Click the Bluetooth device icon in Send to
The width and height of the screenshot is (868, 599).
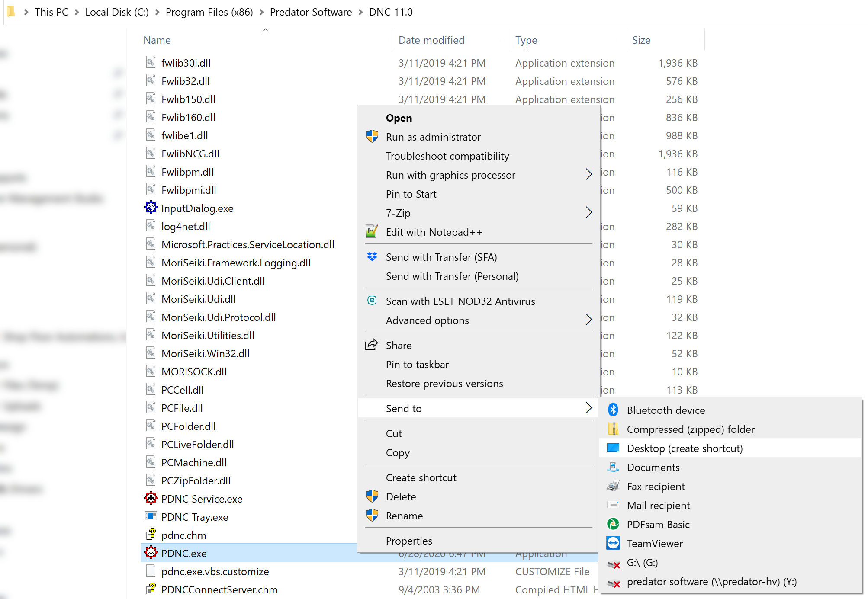[x=613, y=410]
